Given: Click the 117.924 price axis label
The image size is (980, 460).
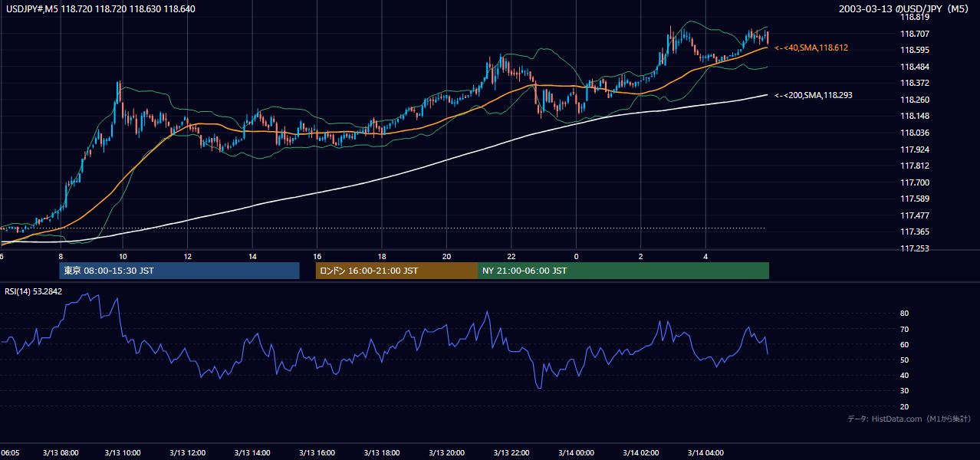Looking at the screenshot, I should click(914, 149).
